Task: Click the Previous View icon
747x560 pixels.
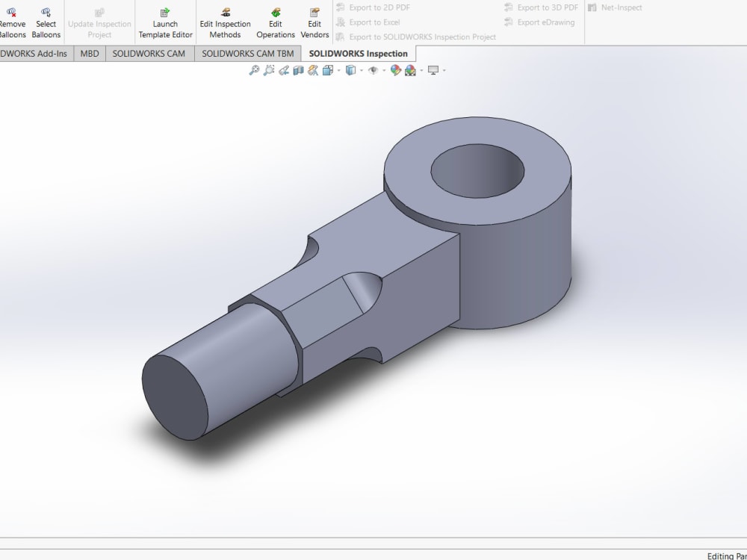Action: point(282,69)
